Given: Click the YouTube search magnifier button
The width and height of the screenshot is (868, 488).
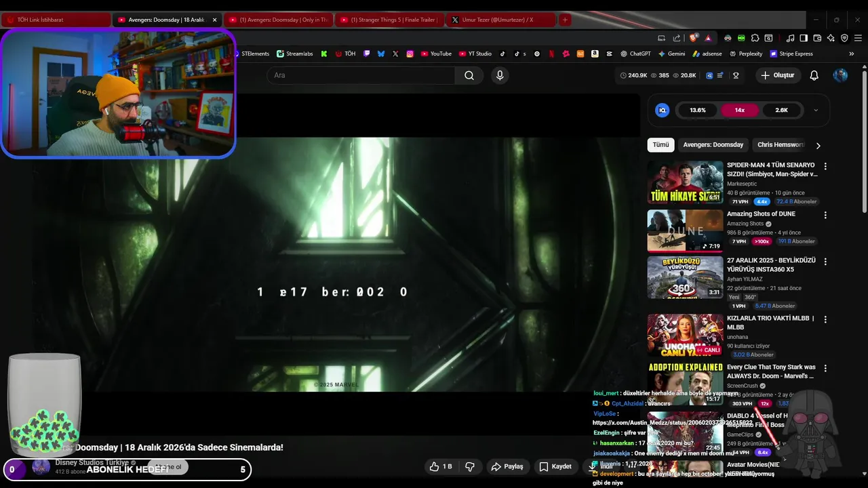Looking at the screenshot, I should point(469,75).
